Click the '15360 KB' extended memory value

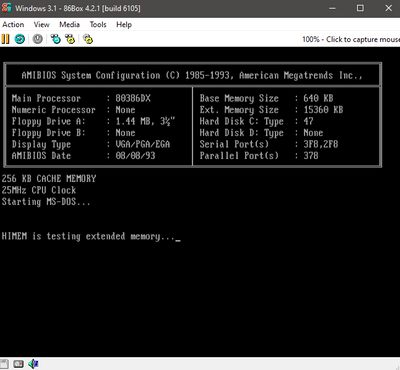click(323, 110)
